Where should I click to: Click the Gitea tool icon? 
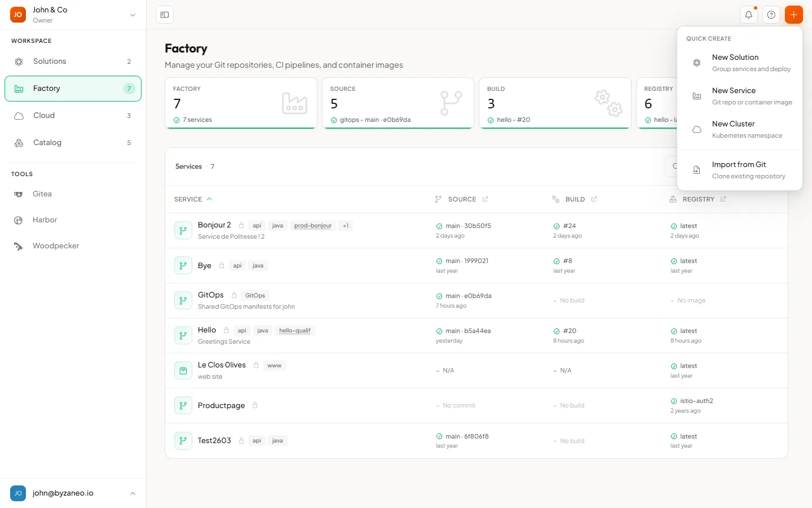pyautogui.click(x=19, y=194)
